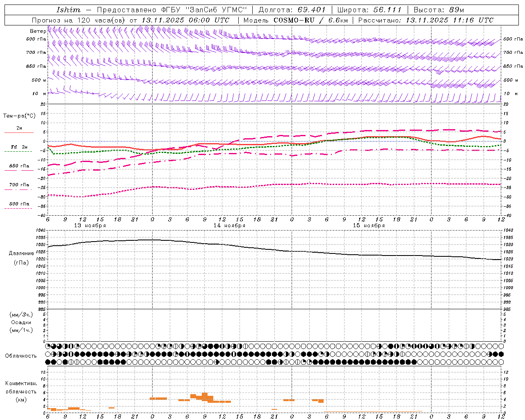525x420 pixels.
Task: Click the 985 value on right pressure axis
Action: coord(507,309)
